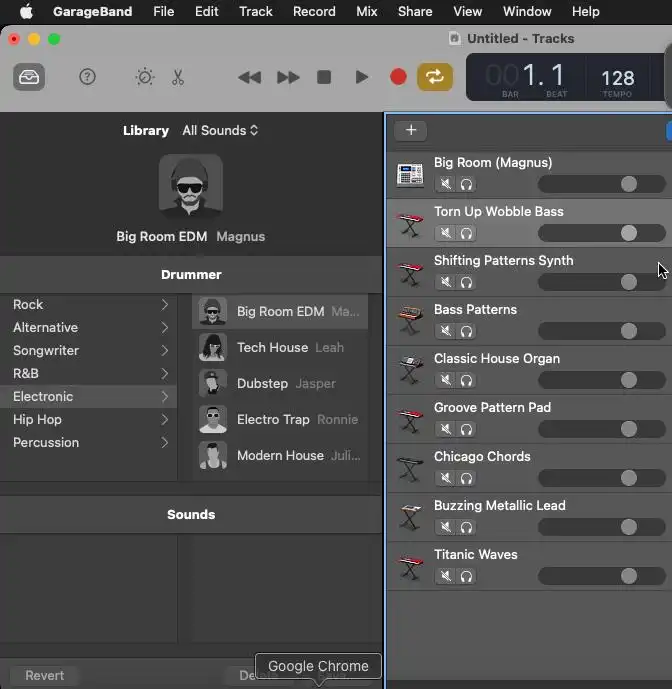The height and width of the screenshot is (689, 672).
Task: Start playback with the Play button
Action: point(362,77)
